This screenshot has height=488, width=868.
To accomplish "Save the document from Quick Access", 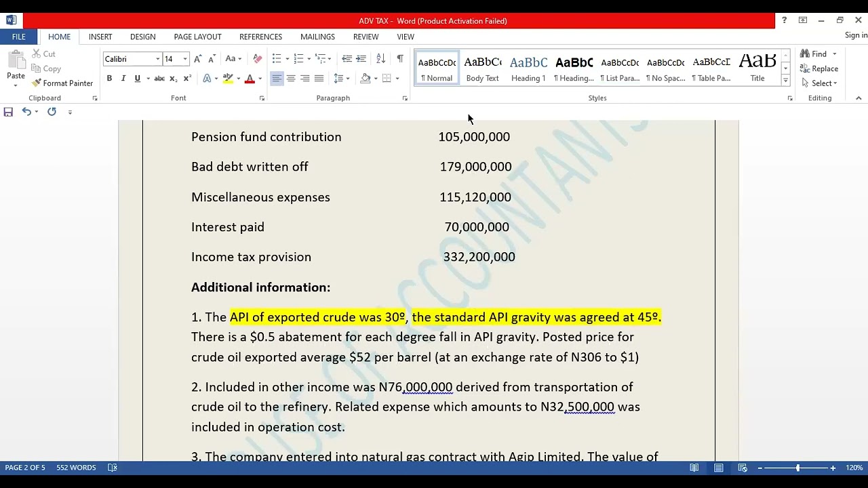I will pos(8,112).
